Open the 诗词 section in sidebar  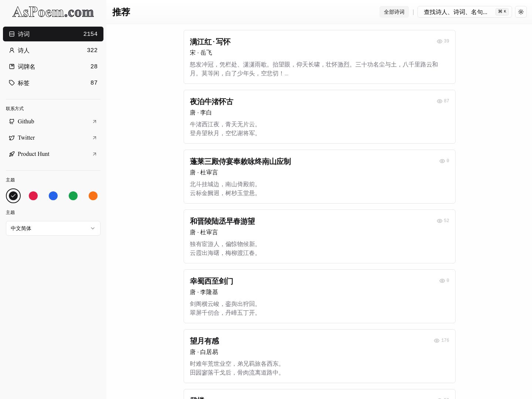(53, 34)
